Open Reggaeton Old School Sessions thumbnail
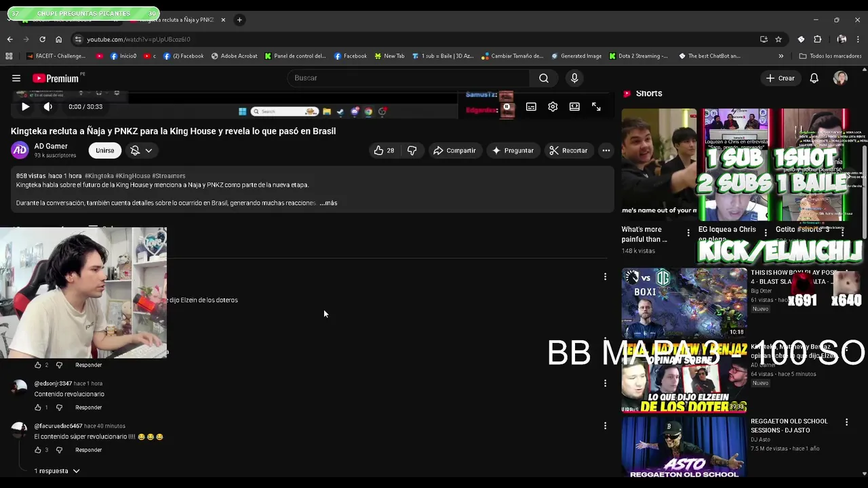This screenshot has height=488, width=868. pyautogui.click(x=684, y=447)
